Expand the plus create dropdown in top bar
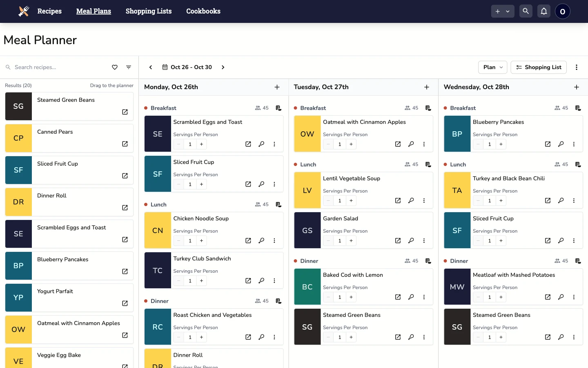588x368 pixels. coord(502,11)
